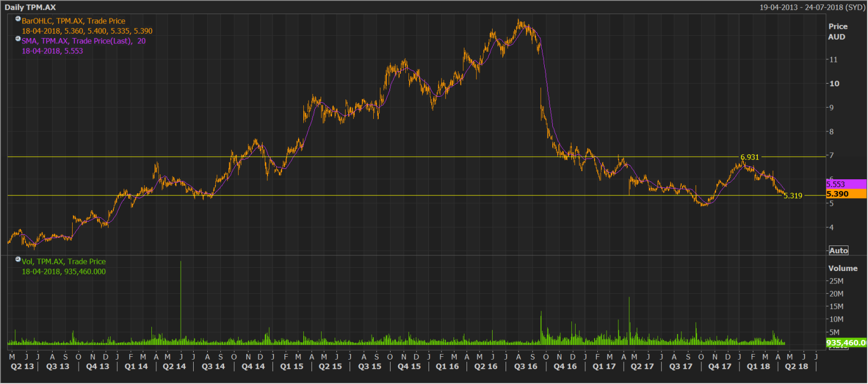Screen dimensions: 868x384
Task: Click the Q2 15 quarter label
Action: click(x=330, y=367)
